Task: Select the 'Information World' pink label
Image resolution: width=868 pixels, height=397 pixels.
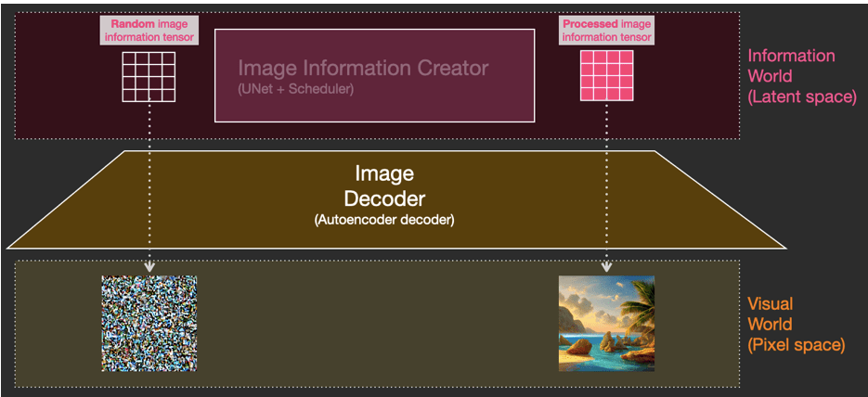Action: pyautogui.click(x=791, y=66)
